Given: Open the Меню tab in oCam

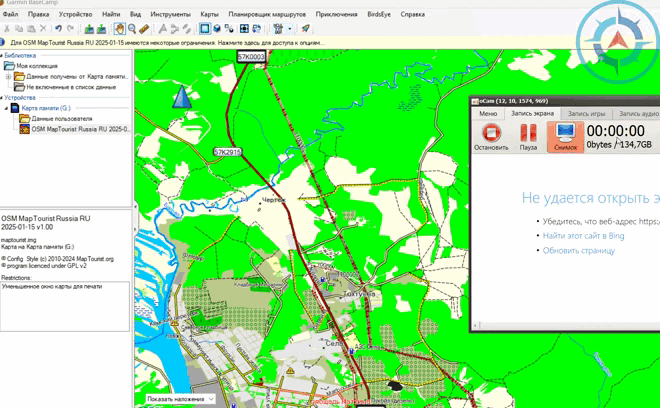Looking at the screenshot, I should coord(488,114).
